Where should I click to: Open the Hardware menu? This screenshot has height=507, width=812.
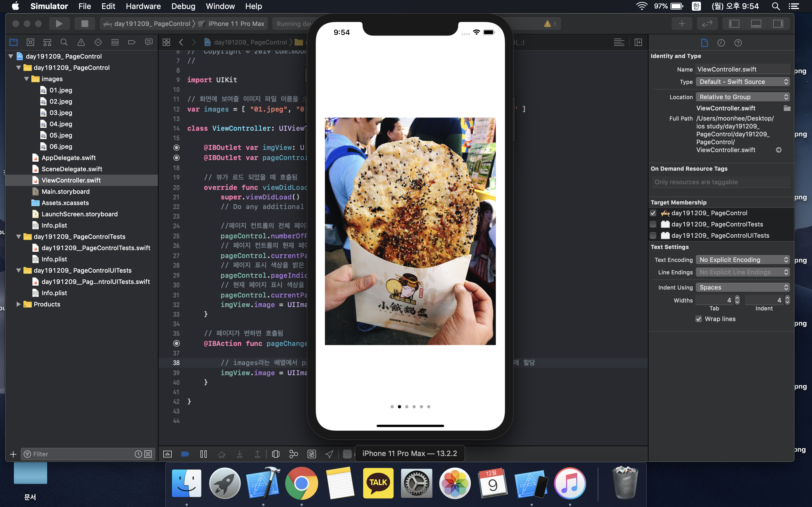pos(143,6)
